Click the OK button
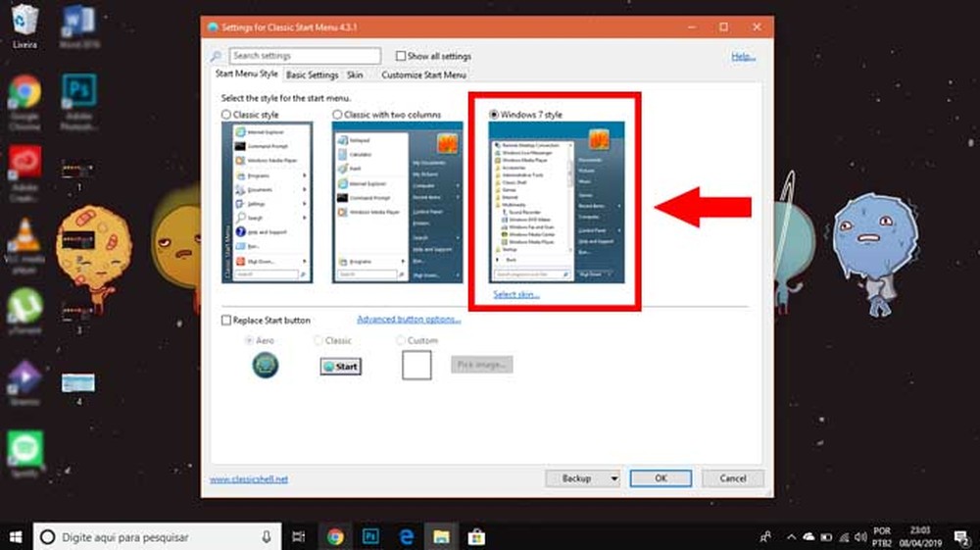This screenshot has width=980, height=550. click(661, 478)
